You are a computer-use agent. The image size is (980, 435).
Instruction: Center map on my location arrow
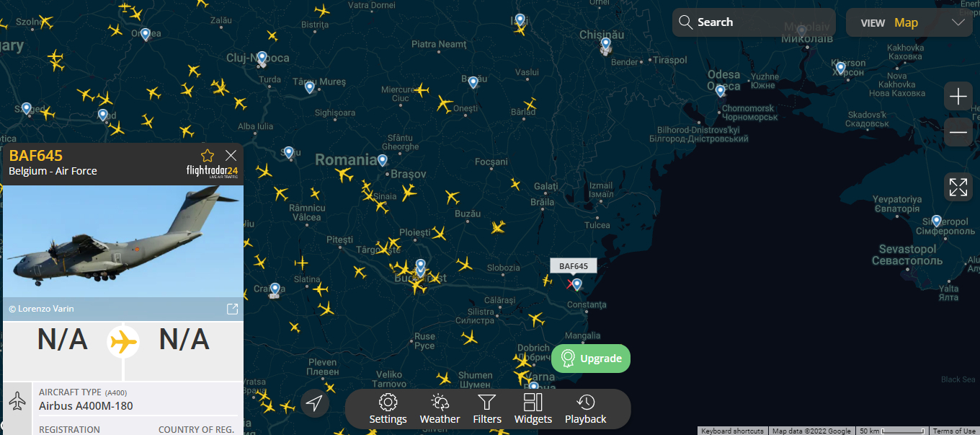(314, 403)
